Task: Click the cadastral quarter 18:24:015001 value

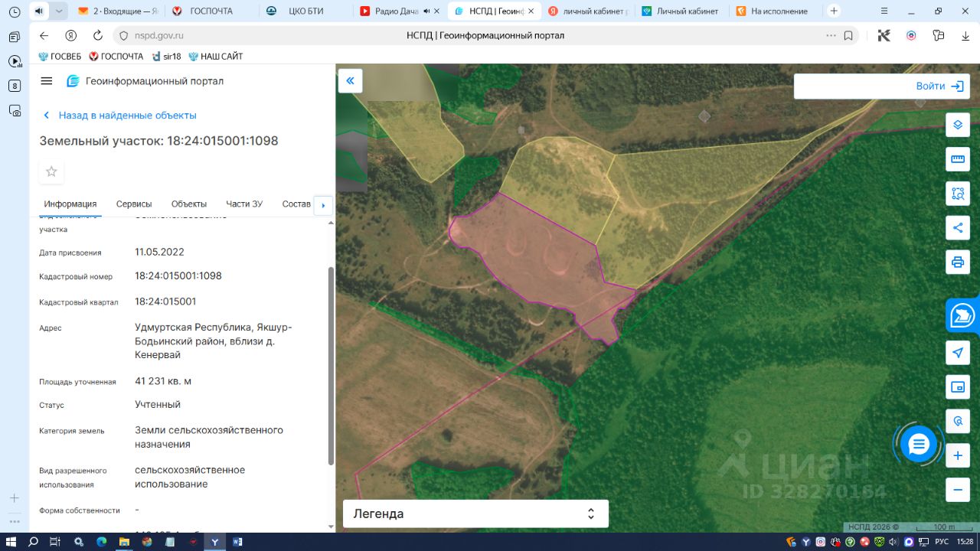Action: pyautogui.click(x=165, y=302)
